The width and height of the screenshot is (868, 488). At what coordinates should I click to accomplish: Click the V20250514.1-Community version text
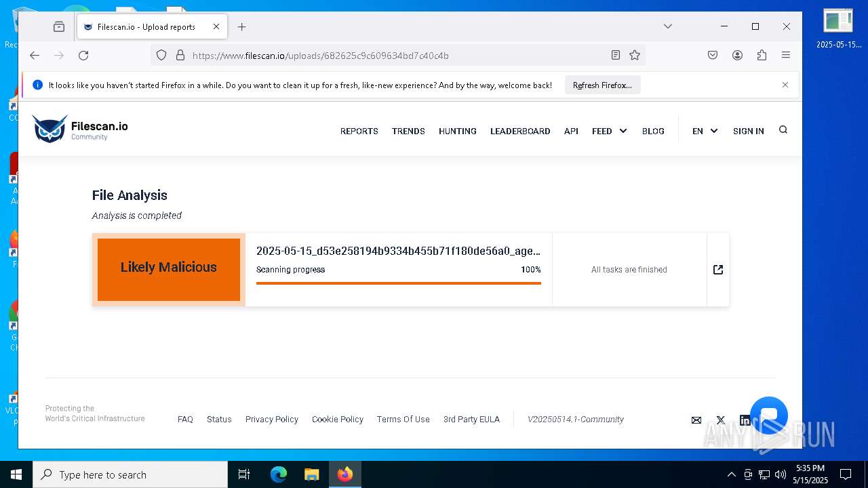click(x=576, y=420)
